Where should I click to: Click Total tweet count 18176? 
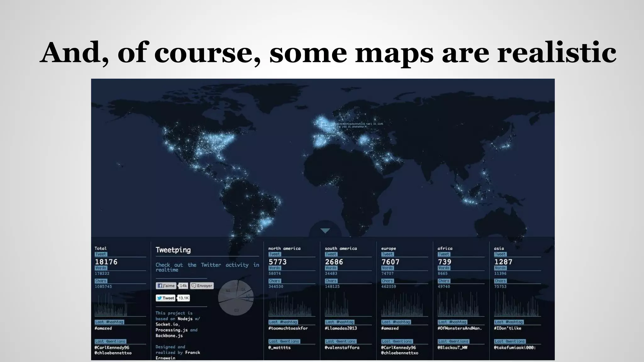click(106, 262)
